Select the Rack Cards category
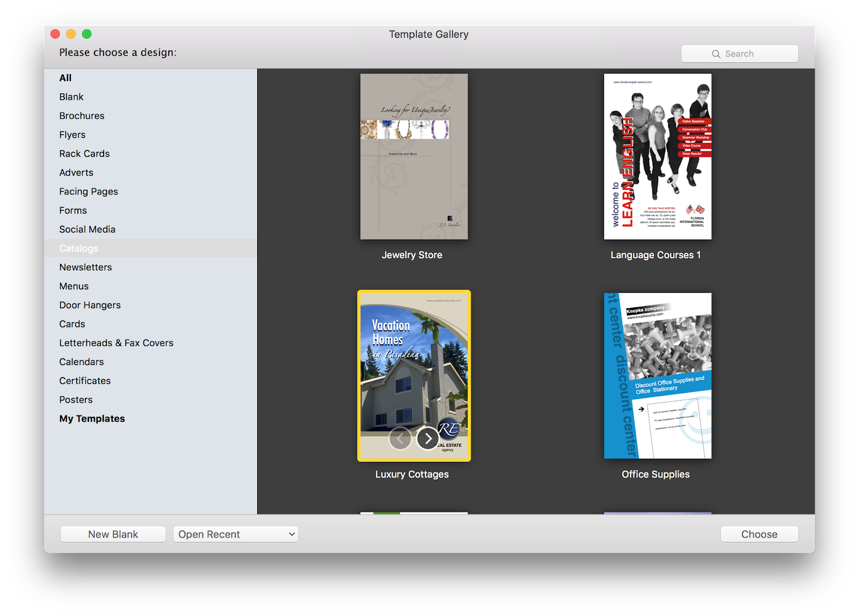Screen dimensions: 859x616 (84, 154)
